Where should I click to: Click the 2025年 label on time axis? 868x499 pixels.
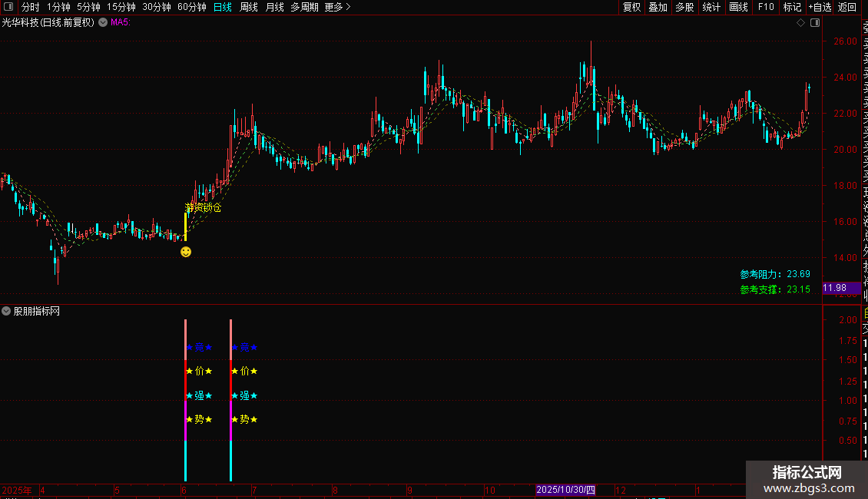point(17,490)
